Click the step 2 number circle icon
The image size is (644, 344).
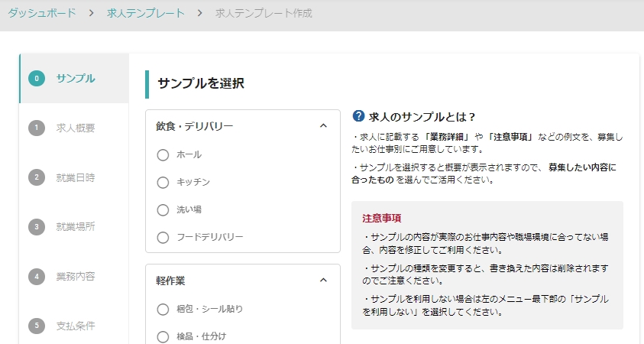pyautogui.click(x=36, y=177)
